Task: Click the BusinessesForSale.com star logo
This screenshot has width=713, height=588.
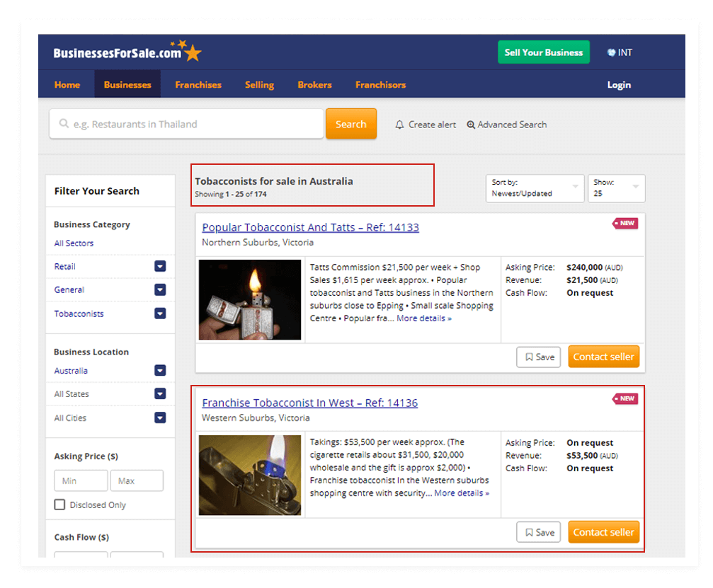Action: click(127, 52)
